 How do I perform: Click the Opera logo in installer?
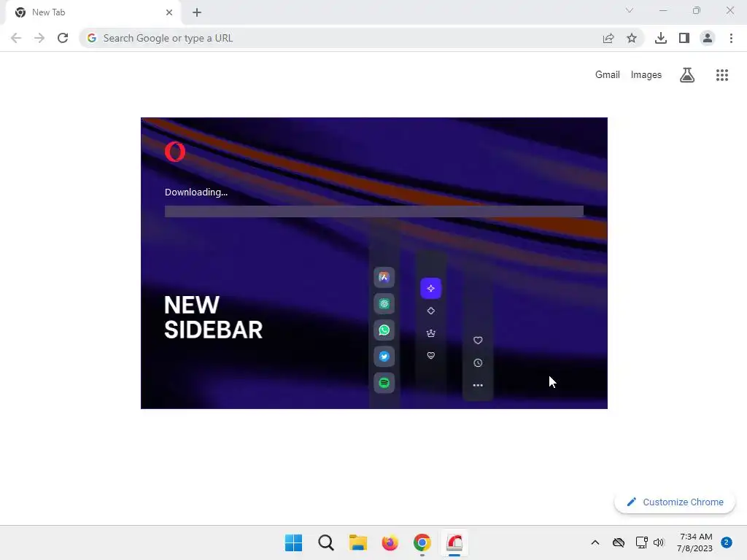pos(175,152)
